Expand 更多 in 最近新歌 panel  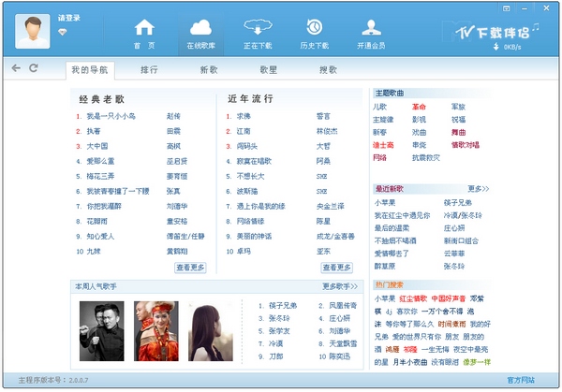[478, 188]
